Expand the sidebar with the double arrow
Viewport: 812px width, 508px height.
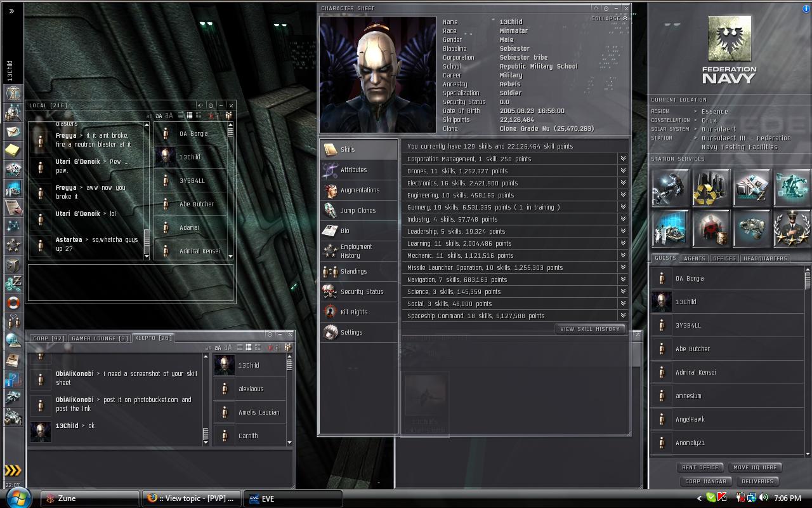11,11
